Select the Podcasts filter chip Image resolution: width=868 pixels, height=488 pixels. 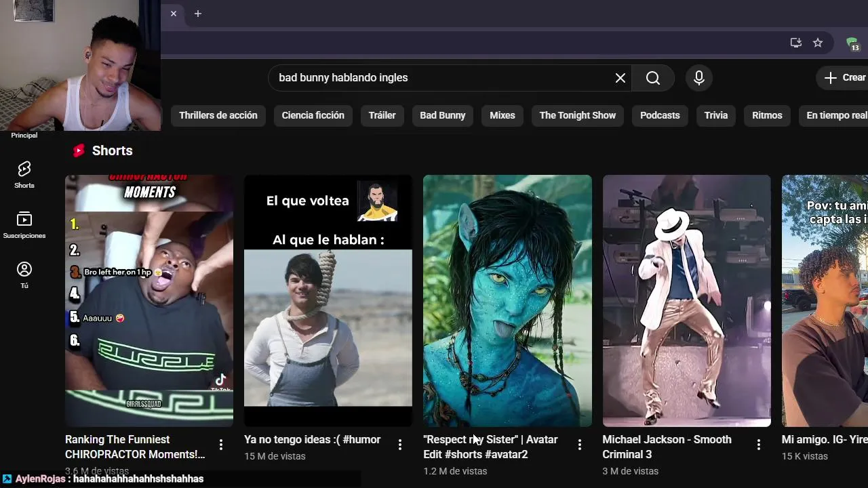(x=660, y=115)
